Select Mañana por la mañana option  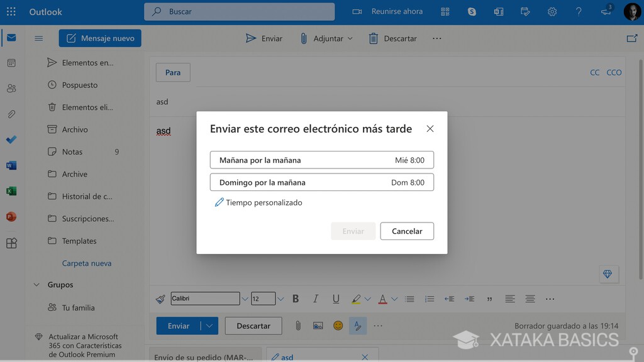click(x=321, y=160)
